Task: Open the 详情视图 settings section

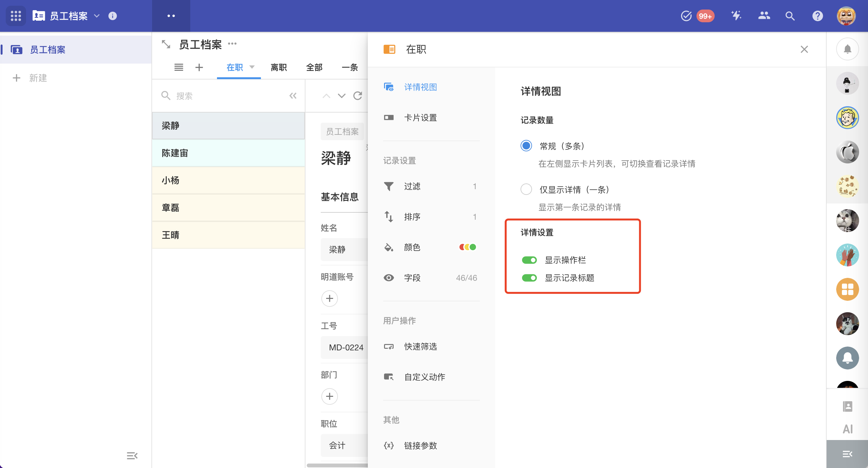Action: click(431, 87)
